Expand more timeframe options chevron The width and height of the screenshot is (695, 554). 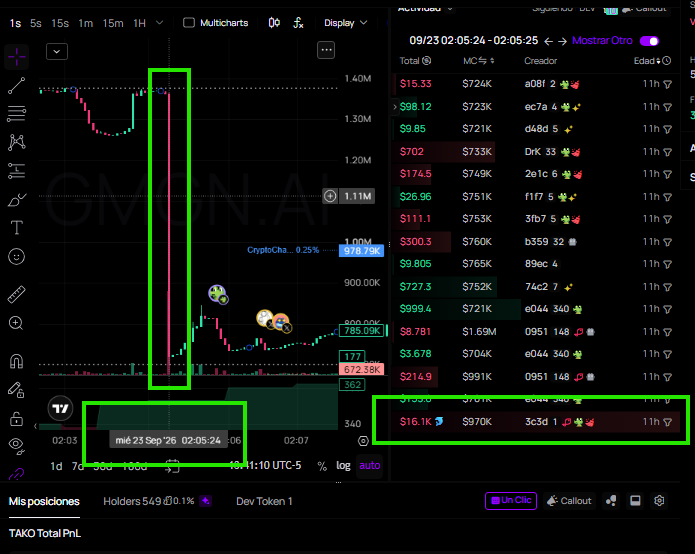(160, 23)
